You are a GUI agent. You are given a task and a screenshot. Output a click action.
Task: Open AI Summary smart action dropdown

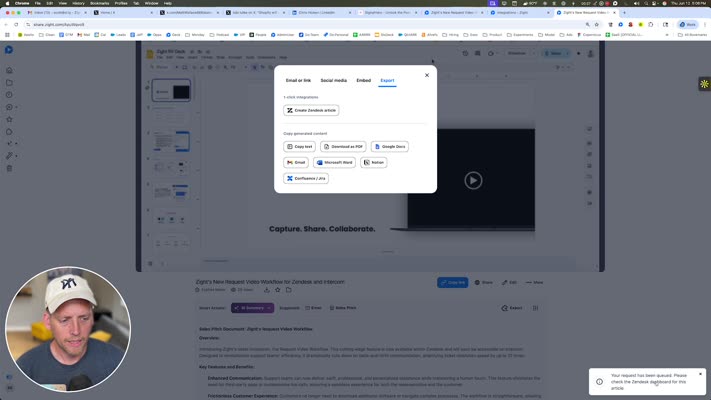click(x=252, y=308)
